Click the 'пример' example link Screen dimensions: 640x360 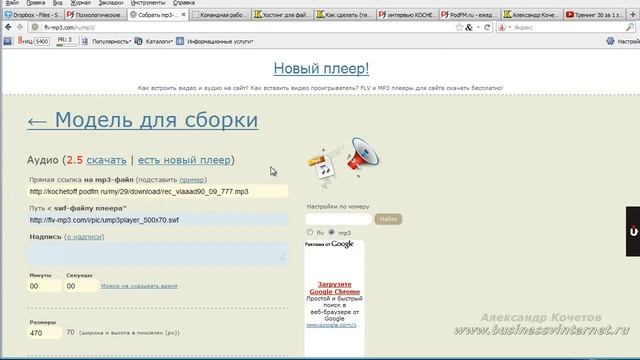coord(191,180)
